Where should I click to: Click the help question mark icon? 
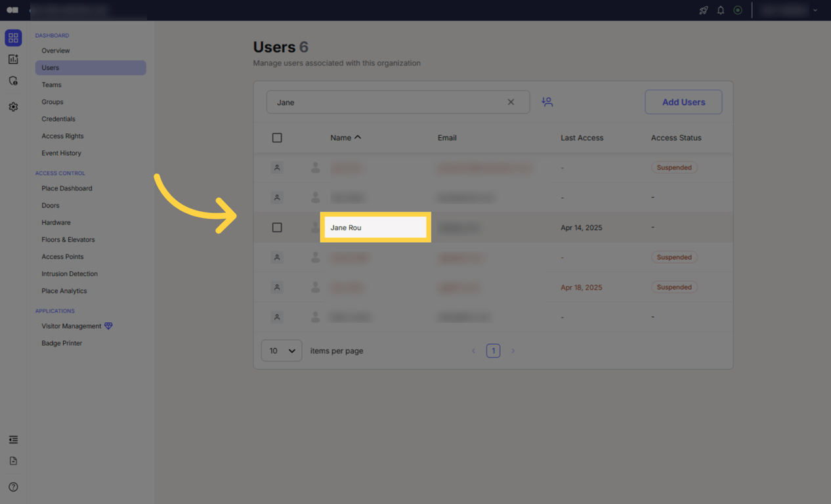pos(13,487)
